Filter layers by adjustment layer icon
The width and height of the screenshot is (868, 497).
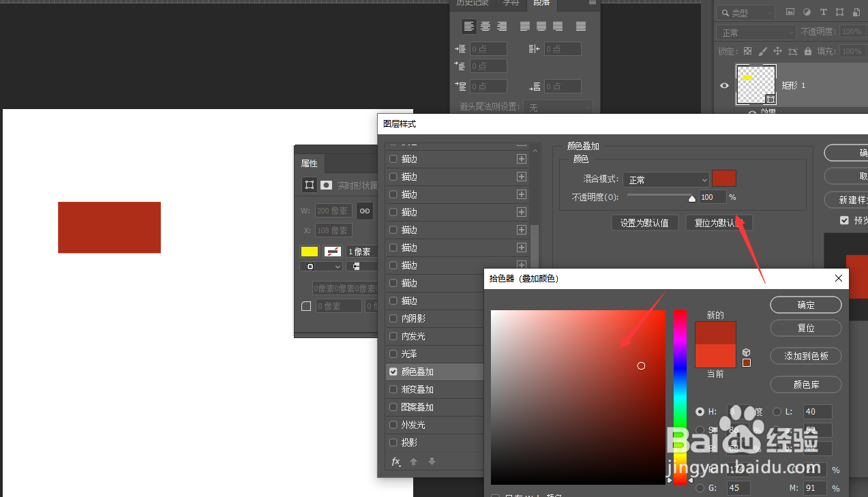[x=807, y=12]
